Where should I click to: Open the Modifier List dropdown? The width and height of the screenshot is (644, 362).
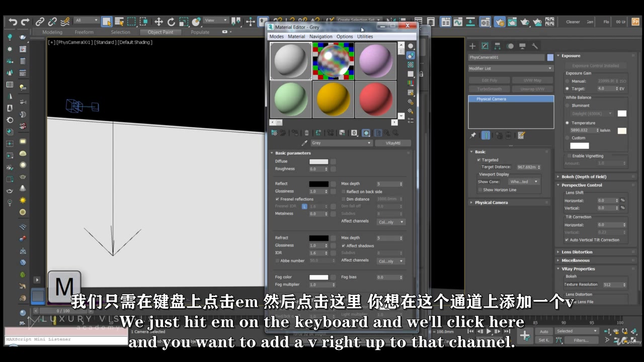510,67
